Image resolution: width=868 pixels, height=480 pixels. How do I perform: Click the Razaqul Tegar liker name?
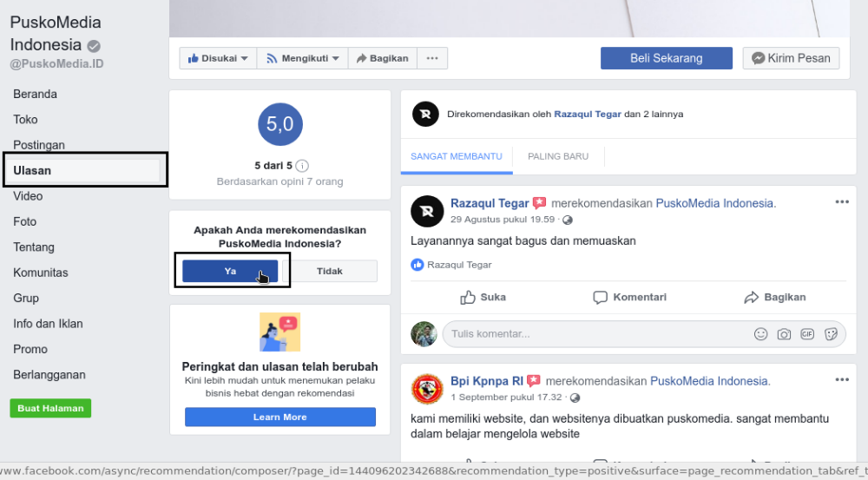click(459, 265)
